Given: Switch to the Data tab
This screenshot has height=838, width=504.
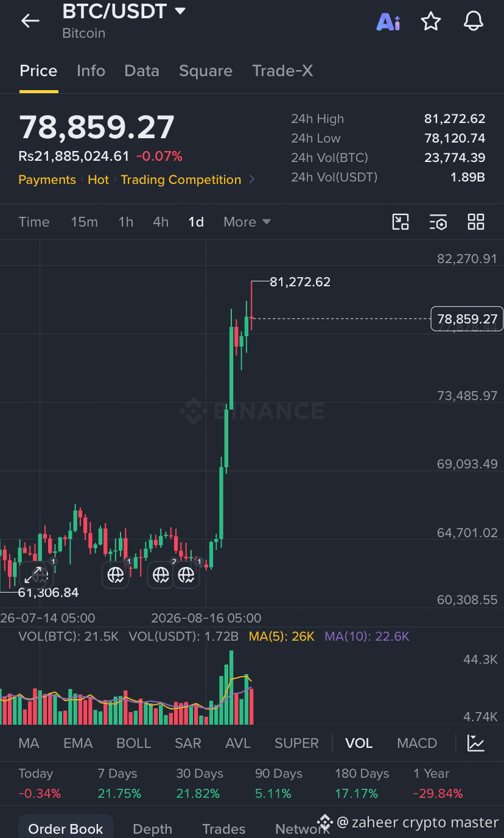Looking at the screenshot, I should coord(142,71).
